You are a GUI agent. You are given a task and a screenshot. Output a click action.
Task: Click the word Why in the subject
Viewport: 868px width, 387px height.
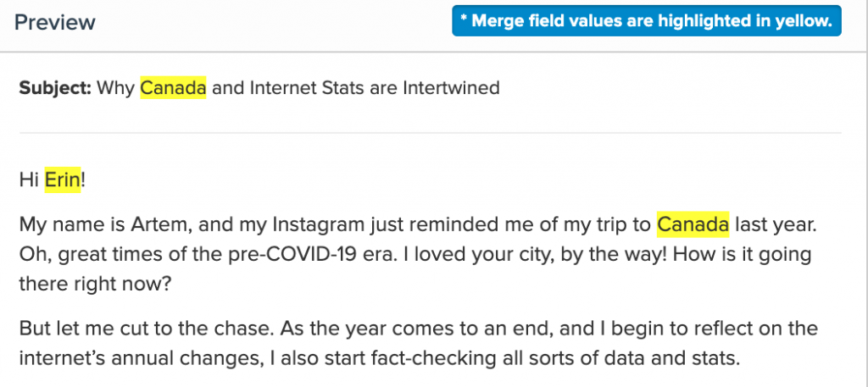115,87
